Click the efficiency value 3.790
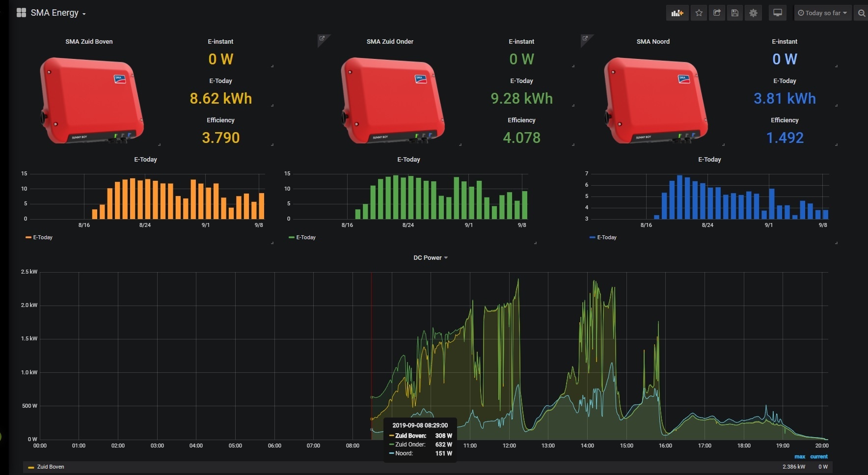 click(x=221, y=138)
